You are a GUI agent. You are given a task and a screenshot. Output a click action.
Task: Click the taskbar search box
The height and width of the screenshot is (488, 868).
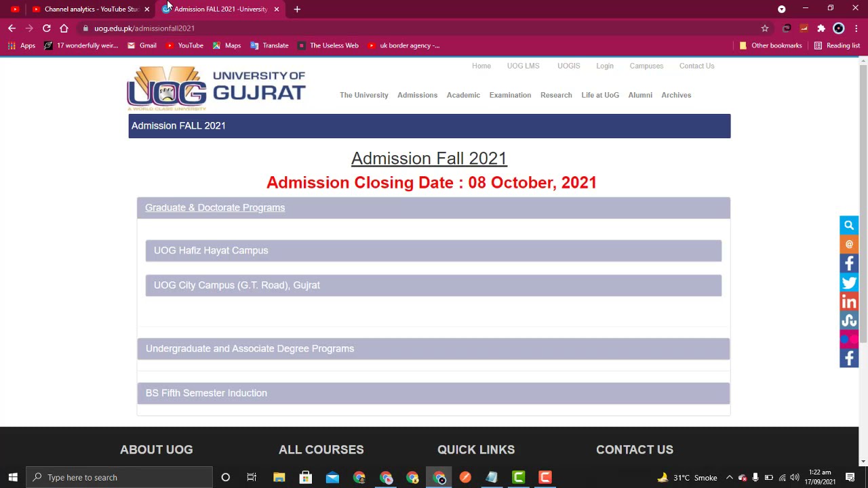pyautogui.click(x=119, y=477)
